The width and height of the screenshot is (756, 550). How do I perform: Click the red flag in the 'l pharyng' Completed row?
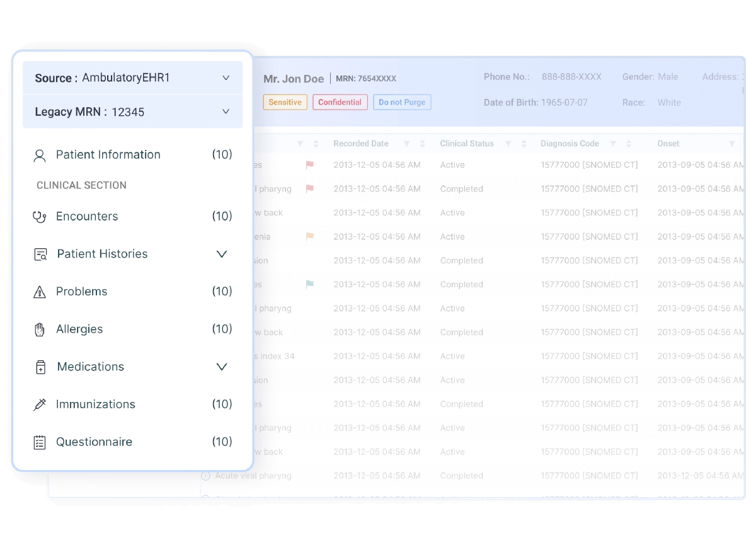(309, 189)
